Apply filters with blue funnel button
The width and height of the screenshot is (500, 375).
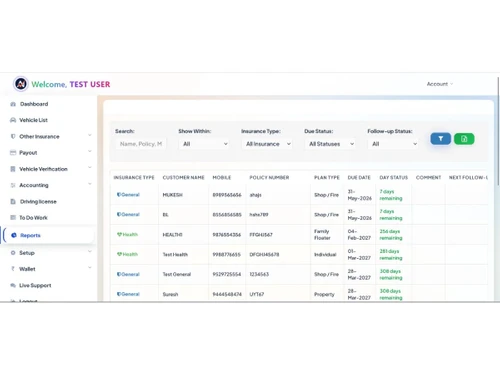coord(440,139)
